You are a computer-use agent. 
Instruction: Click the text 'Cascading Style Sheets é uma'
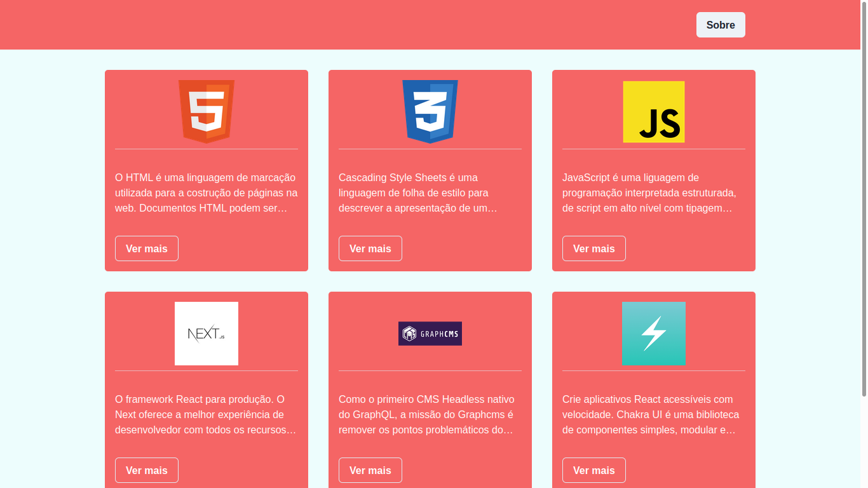408,177
